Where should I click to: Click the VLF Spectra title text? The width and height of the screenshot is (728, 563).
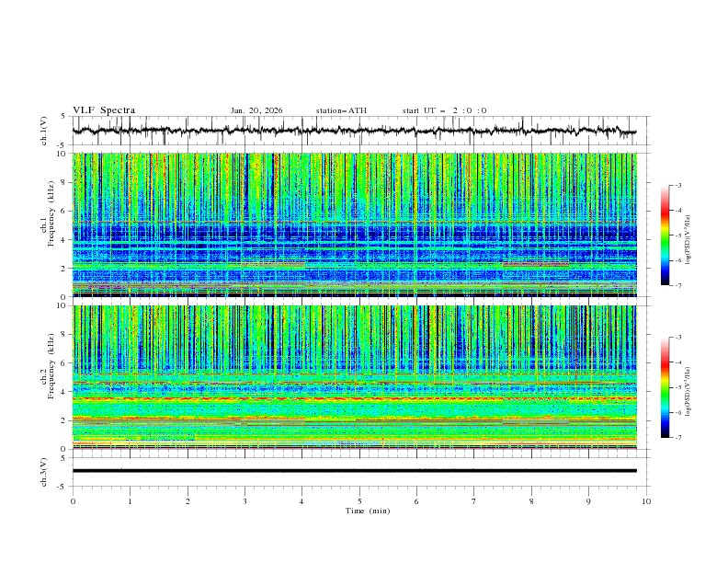coord(104,110)
